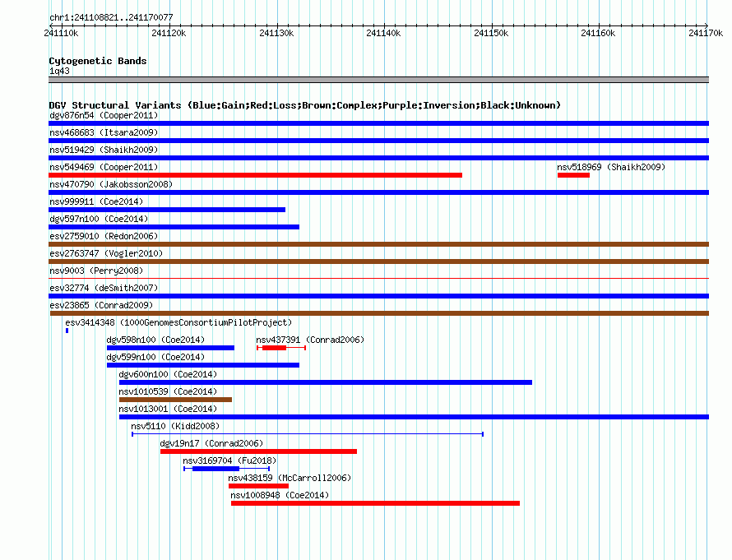Image resolution: width=732 pixels, height=560 pixels.
Task: Click the nsv1008948 red loss bar
Action: 375,503
